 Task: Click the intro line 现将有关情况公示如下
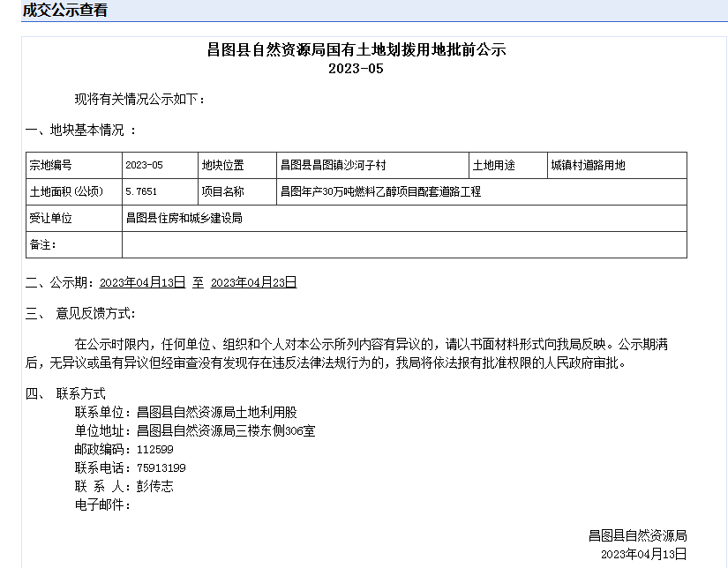point(139,99)
